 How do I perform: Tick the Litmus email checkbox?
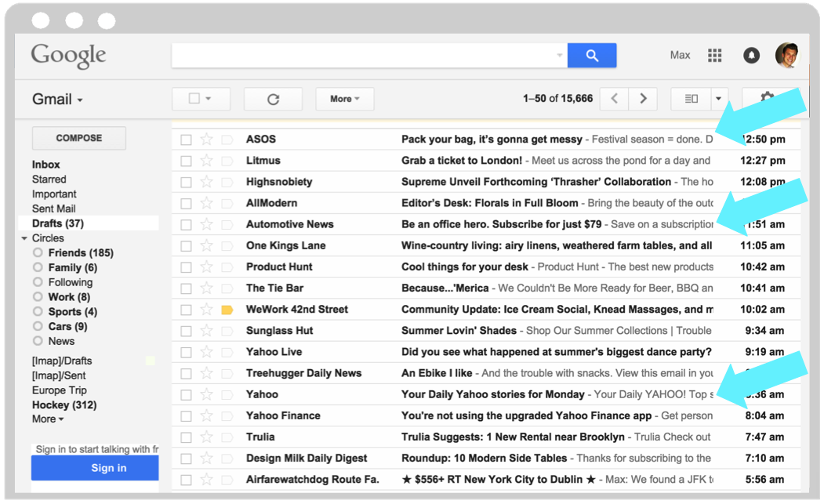[186, 161]
